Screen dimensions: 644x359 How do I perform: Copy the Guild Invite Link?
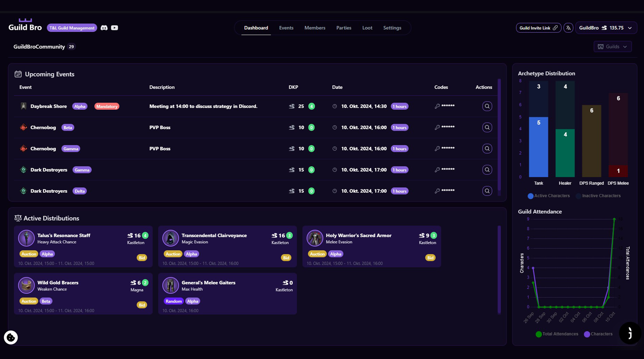pos(538,28)
